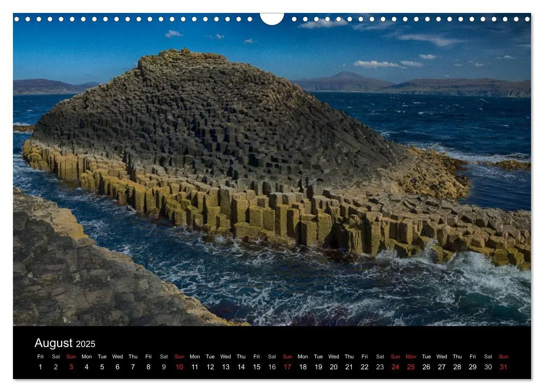Select date 20 in the calendar
544x392 pixels.
334,367
